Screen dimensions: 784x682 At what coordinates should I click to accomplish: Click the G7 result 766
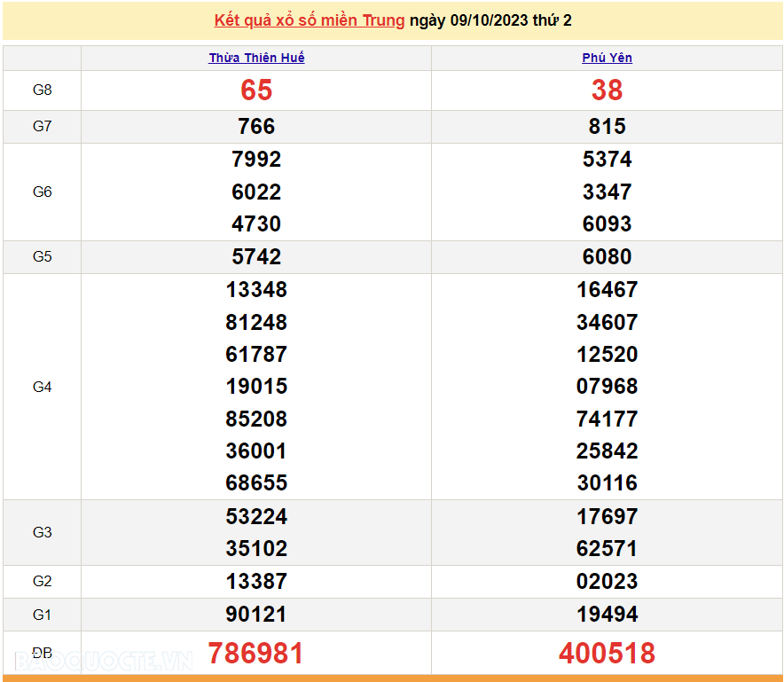click(x=256, y=127)
